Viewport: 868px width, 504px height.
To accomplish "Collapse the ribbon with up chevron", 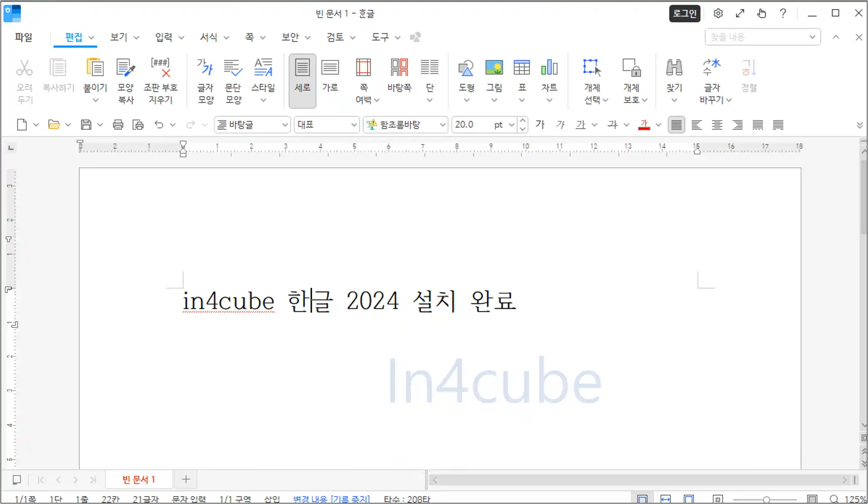I will 836,37.
